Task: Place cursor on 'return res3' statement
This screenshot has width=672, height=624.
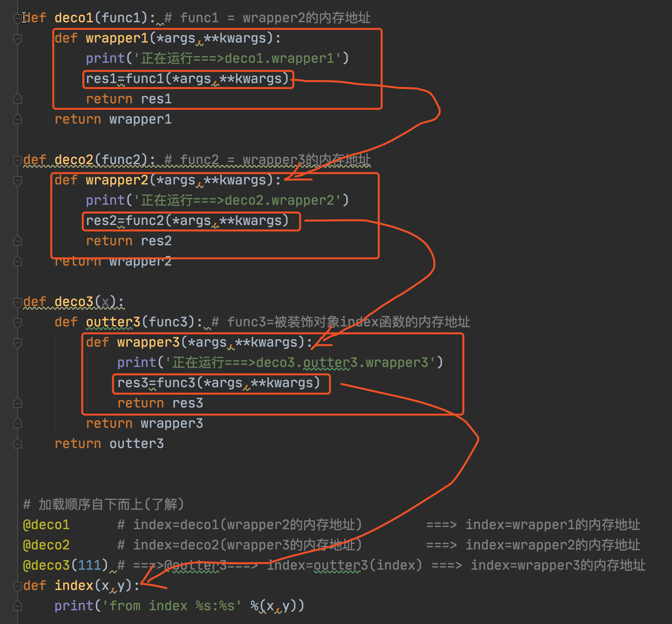Action: click(160, 403)
